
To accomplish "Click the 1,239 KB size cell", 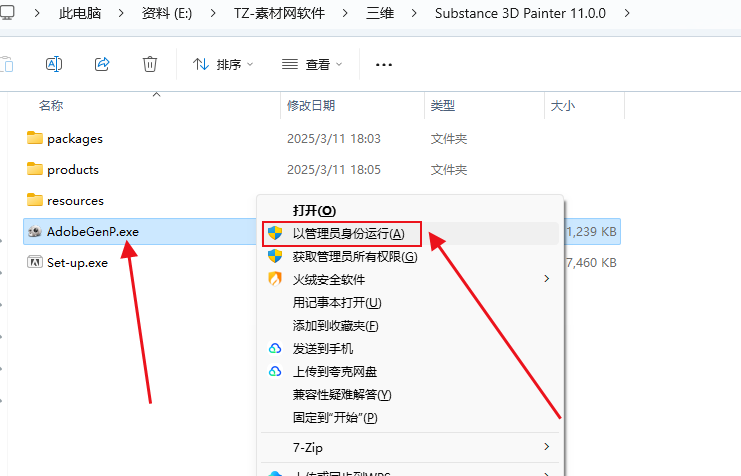I will tap(591, 232).
